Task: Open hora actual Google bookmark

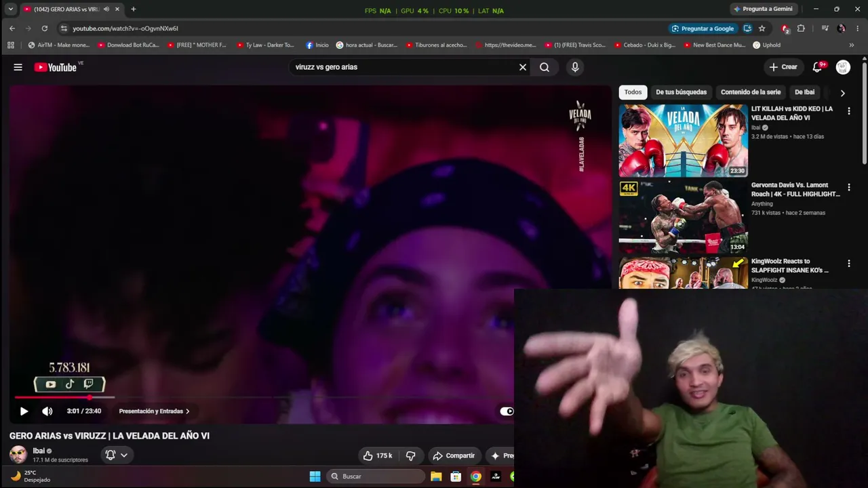Action: pyautogui.click(x=367, y=45)
